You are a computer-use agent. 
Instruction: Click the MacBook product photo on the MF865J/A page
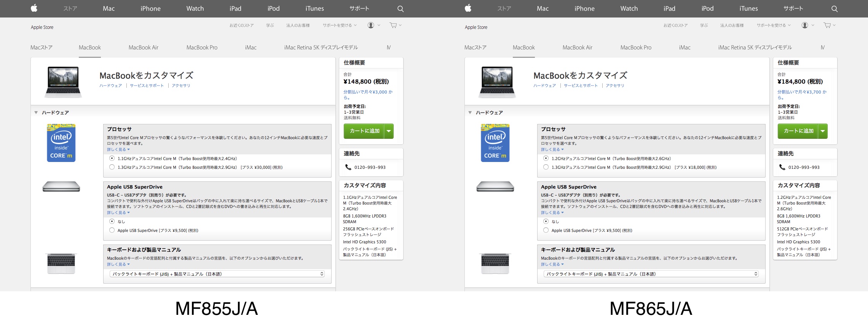[x=497, y=82]
